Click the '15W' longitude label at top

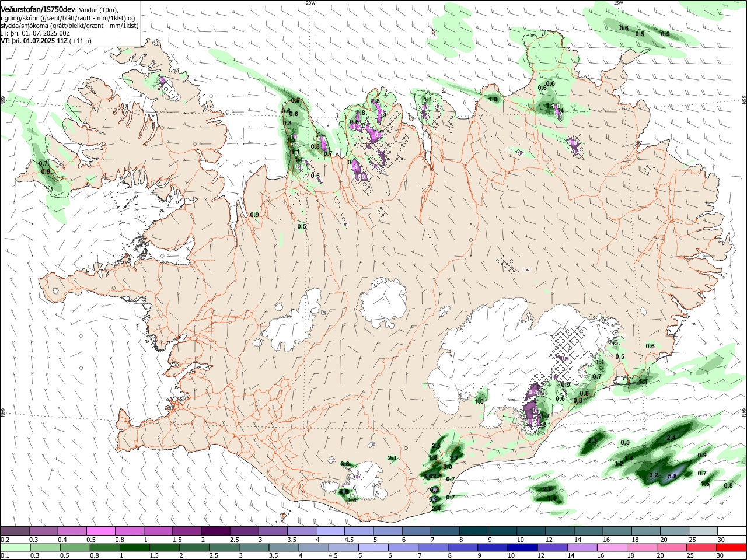pos(618,3)
